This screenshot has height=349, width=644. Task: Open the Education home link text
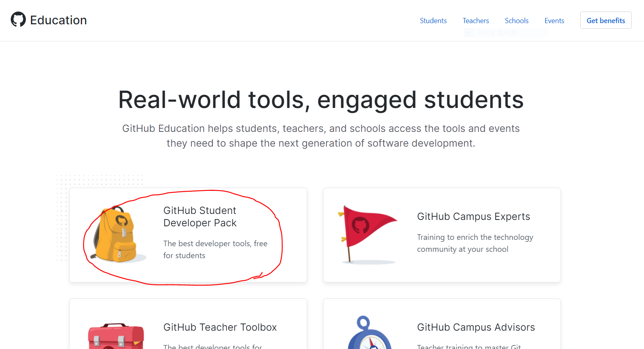click(59, 20)
